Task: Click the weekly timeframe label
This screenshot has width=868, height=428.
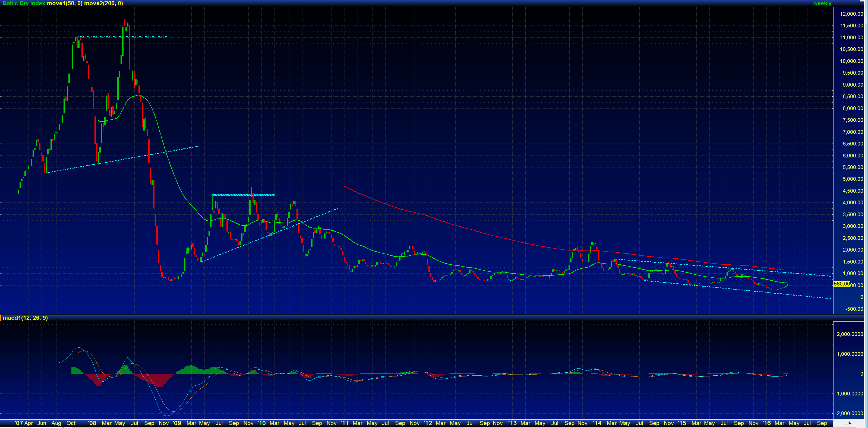Action: coord(822,3)
